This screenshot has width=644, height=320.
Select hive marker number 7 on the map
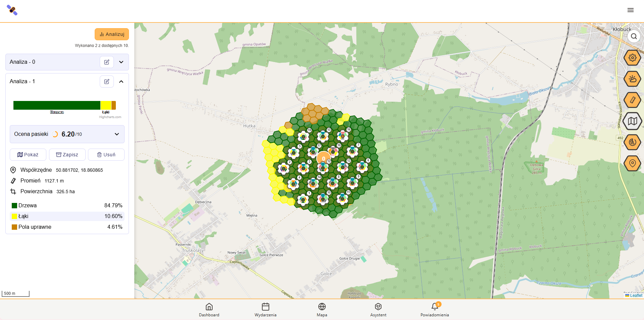[353, 151]
